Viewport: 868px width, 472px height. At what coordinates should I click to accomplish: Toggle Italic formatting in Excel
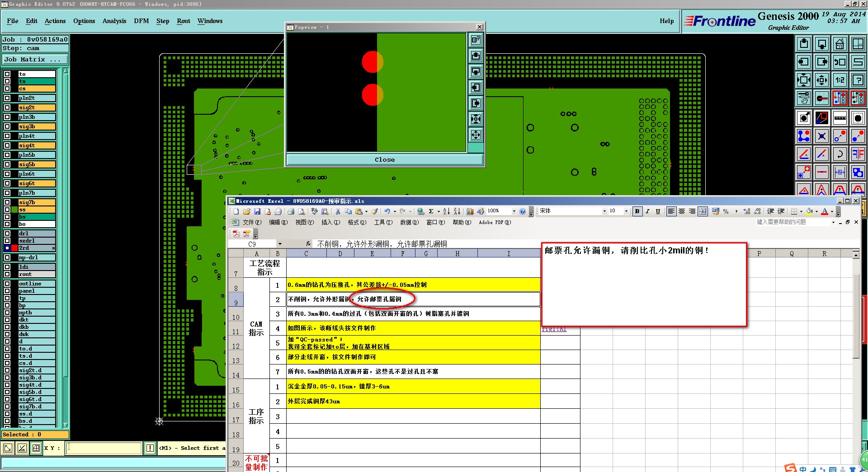[x=647, y=211]
